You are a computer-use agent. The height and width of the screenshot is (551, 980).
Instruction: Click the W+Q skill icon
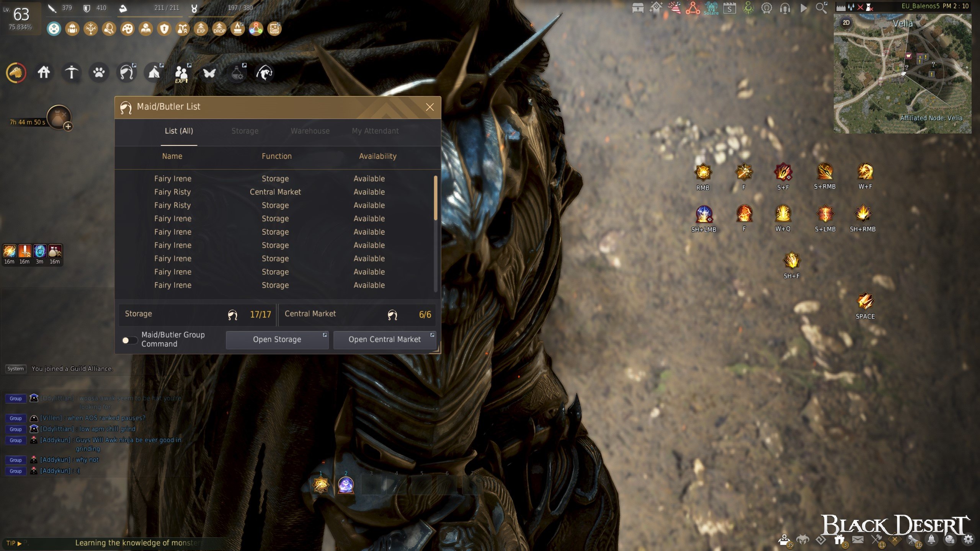[783, 214]
